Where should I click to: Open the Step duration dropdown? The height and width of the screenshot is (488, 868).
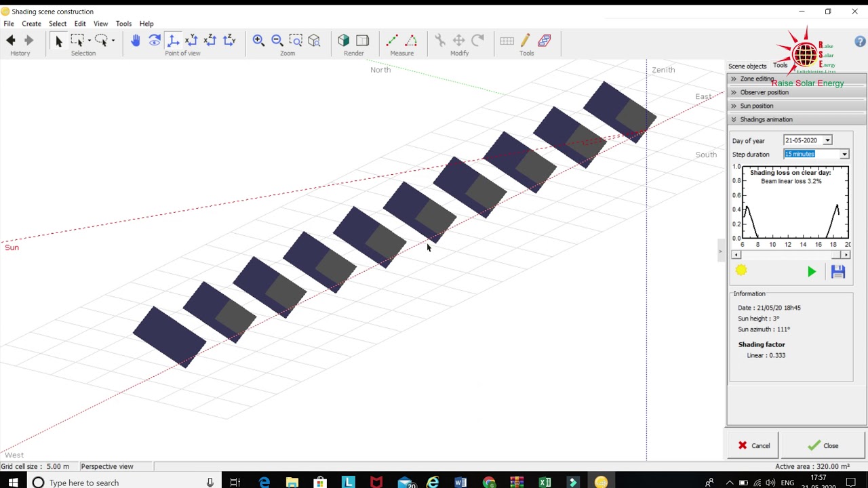point(844,155)
